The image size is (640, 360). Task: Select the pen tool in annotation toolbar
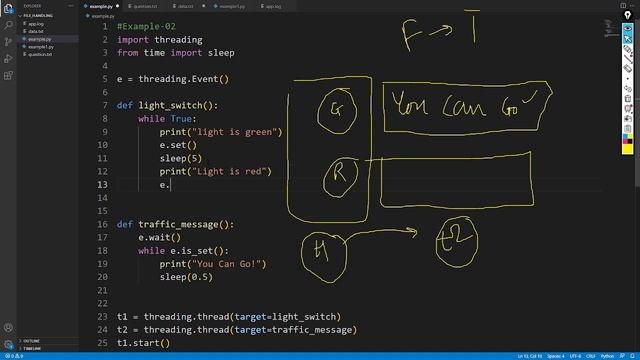click(628, 49)
